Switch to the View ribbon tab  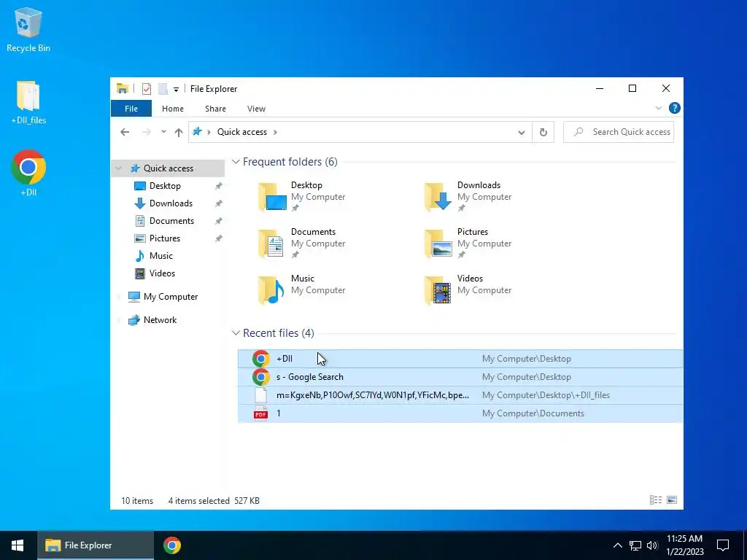[256, 109]
